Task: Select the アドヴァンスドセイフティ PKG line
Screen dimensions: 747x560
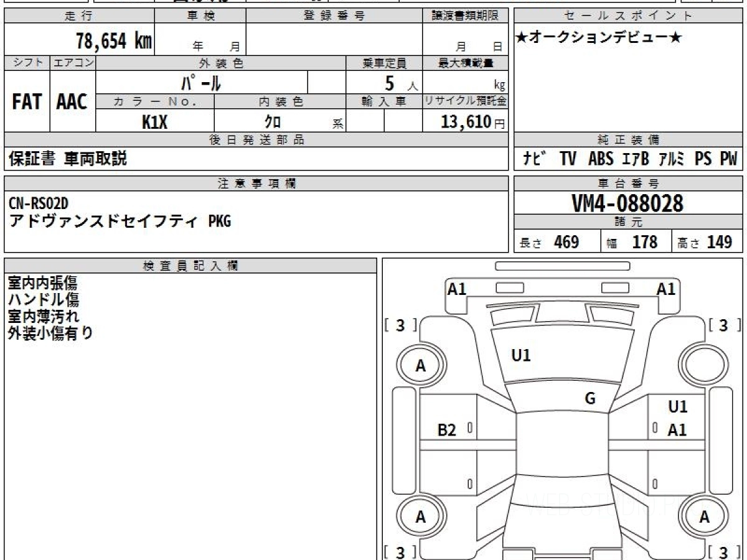Action: pos(120,220)
